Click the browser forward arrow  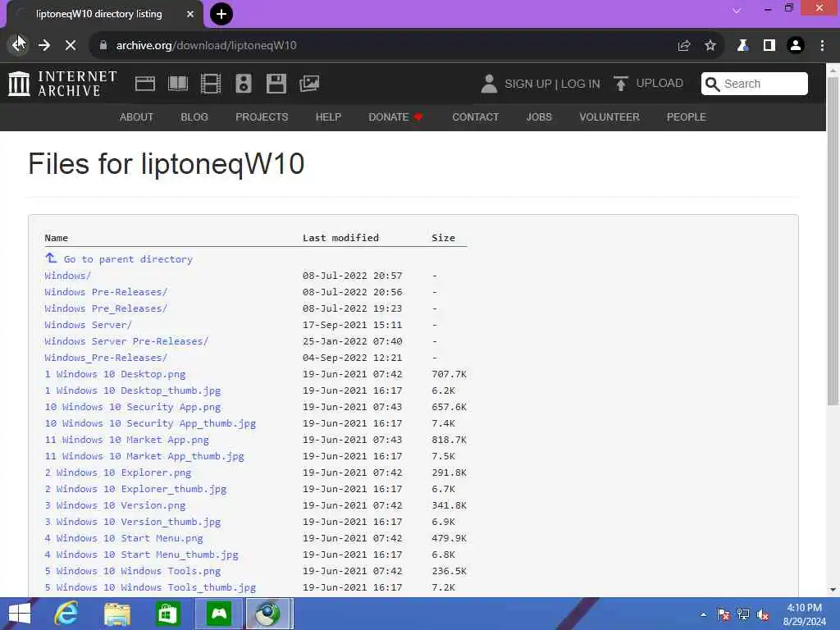tap(44, 46)
